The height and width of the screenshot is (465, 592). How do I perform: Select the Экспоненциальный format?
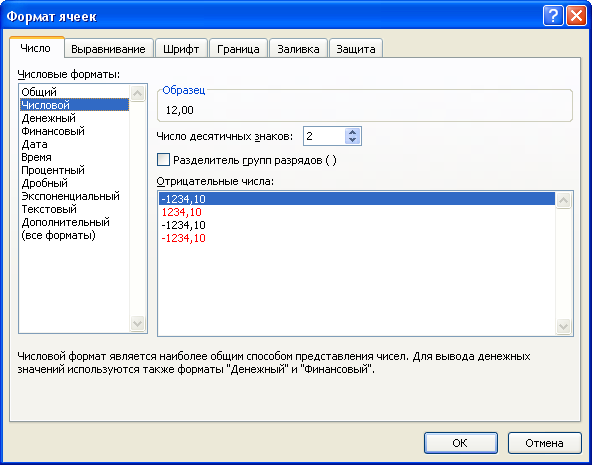click(74, 196)
